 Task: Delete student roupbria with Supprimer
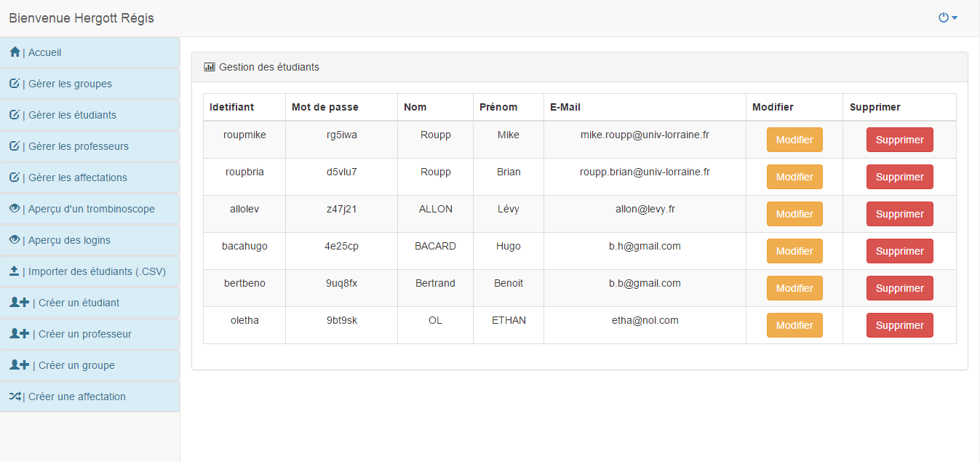coord(899,177)
